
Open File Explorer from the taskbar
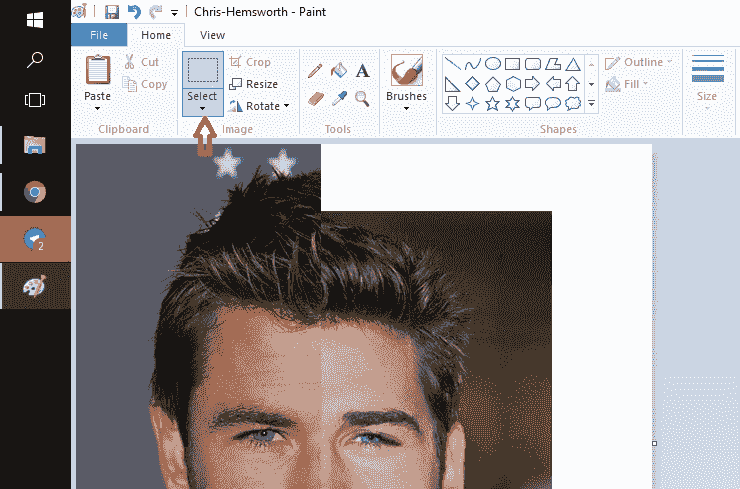[35, 145]
